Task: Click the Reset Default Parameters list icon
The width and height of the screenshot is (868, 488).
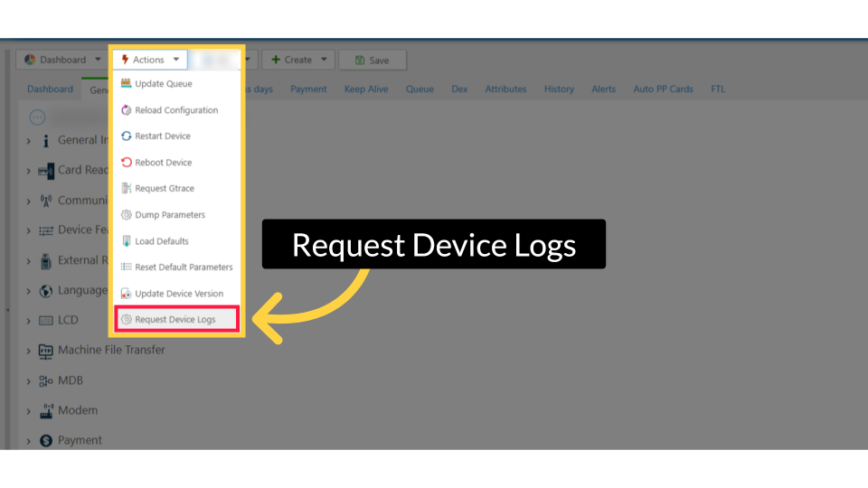Action: point(127,267)
